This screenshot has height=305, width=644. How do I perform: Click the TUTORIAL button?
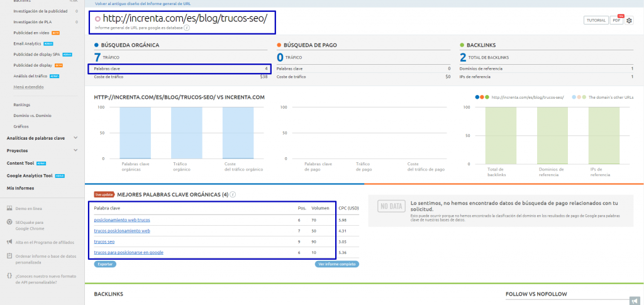pos(596,20)
